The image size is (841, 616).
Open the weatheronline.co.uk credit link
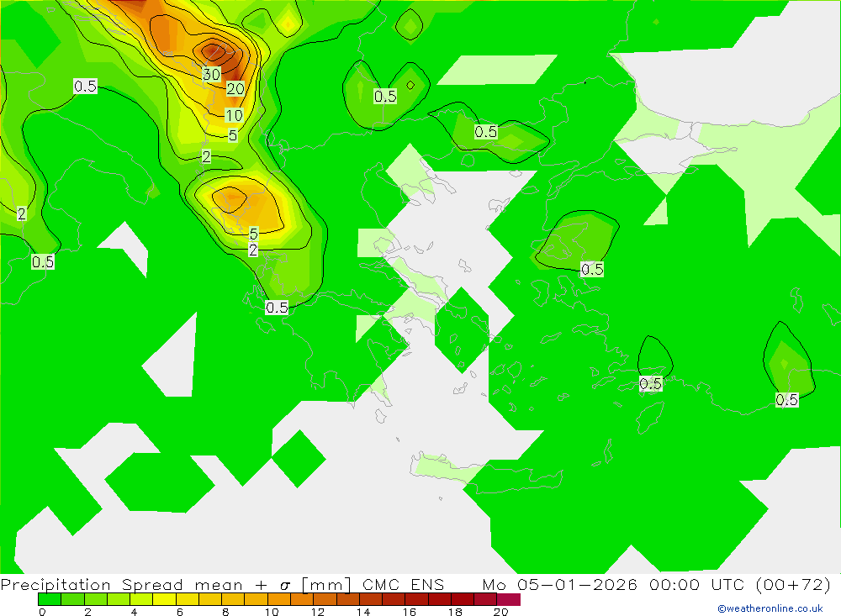coord(770,608)
